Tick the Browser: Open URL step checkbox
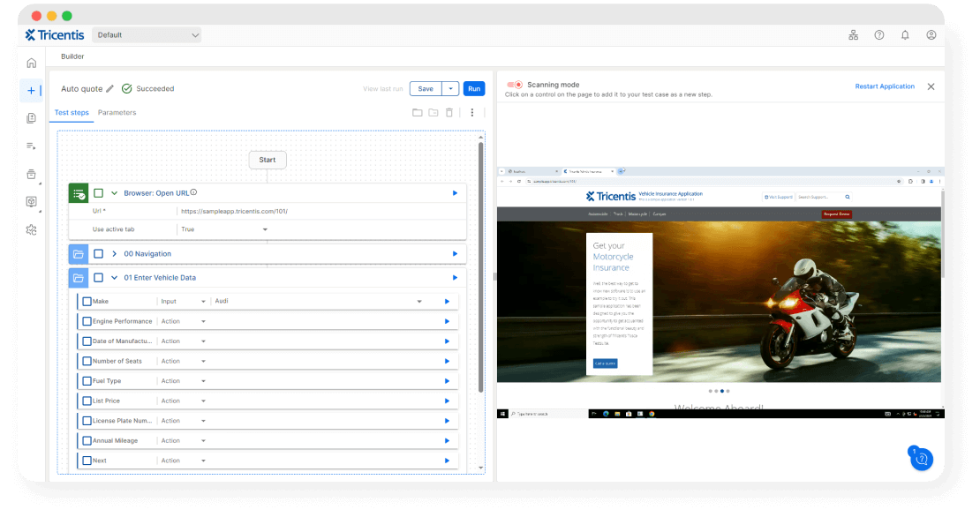 coord(99,192)
